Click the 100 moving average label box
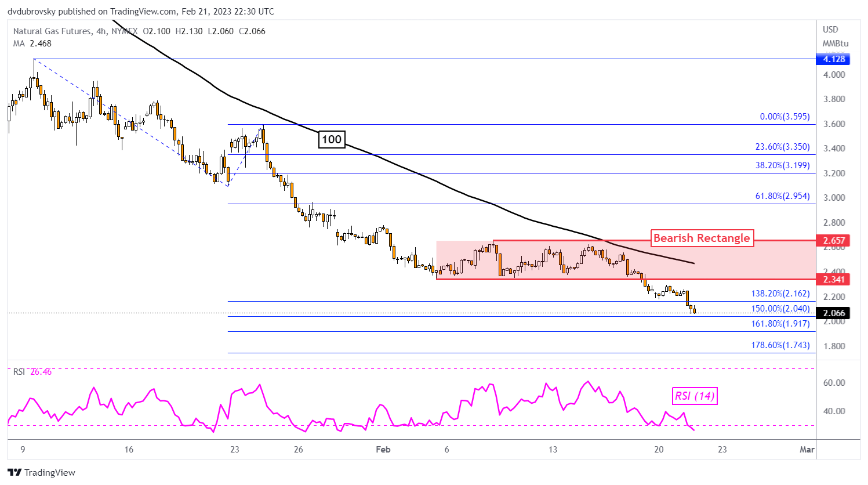 click(332, 139)
